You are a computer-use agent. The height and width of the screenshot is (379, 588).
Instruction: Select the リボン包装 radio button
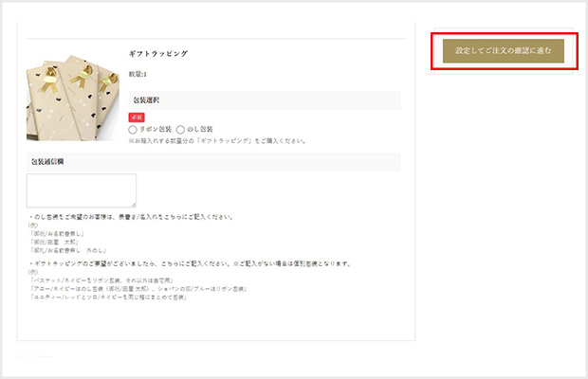tap(133, 130)
